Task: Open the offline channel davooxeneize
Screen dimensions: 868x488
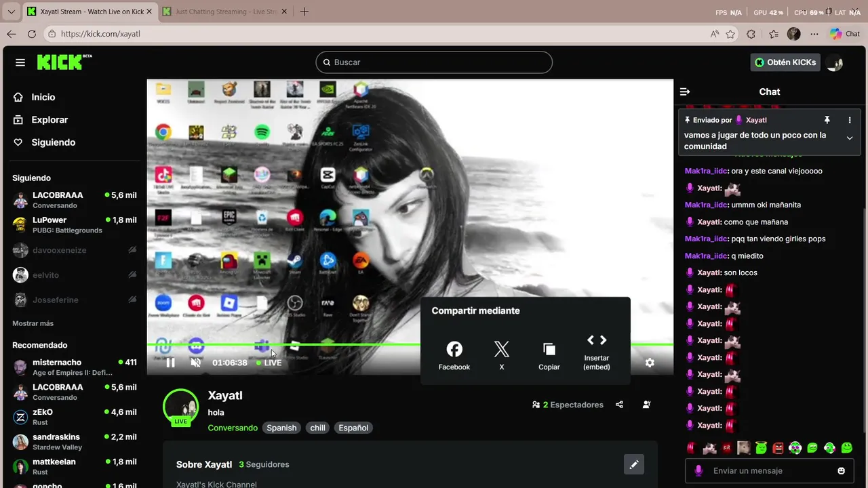Action: pyautogui.click(x=75, y=250)
